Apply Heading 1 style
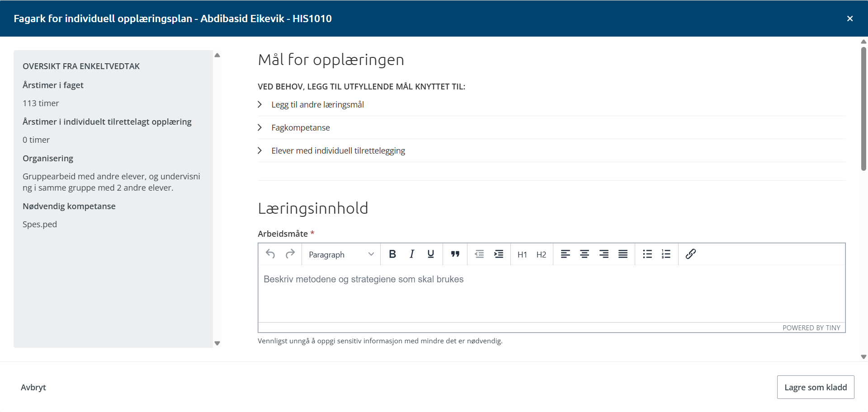The height and width of the screenshot is (412, 868). tap(522, 254)
